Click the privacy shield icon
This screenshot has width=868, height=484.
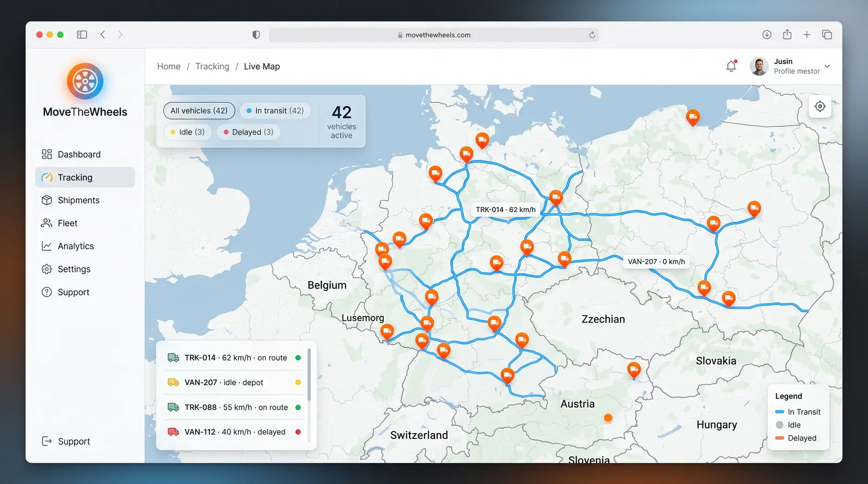coord(256,35)
